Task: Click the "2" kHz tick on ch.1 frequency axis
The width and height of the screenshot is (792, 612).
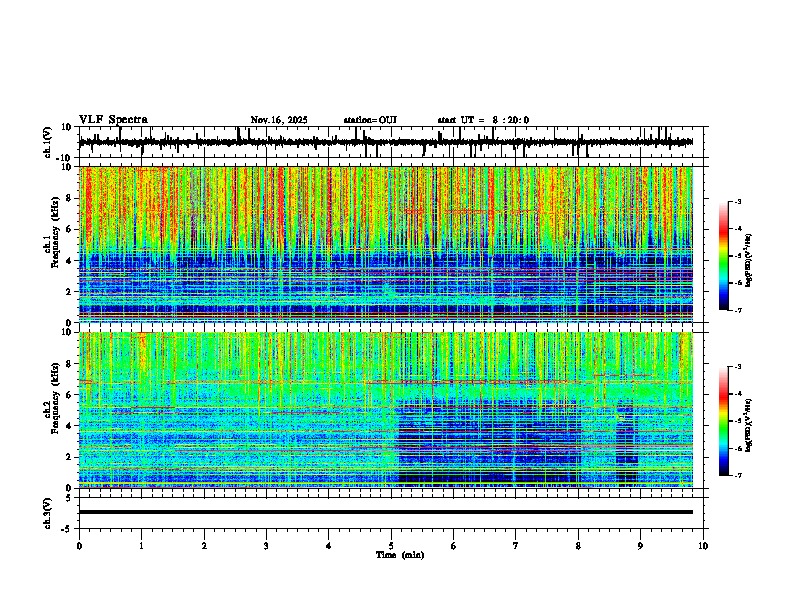Action: pos(70,292)
